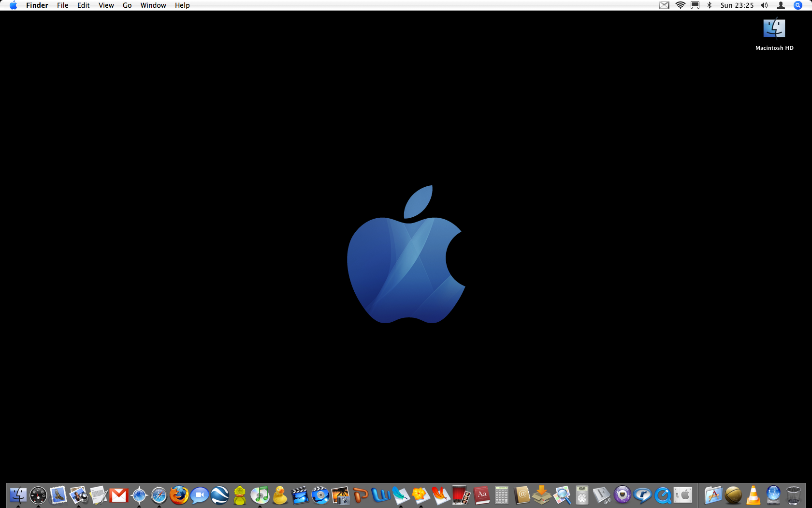
Task: Launch Photoshop red feather icon
Action: coord(441,495)
